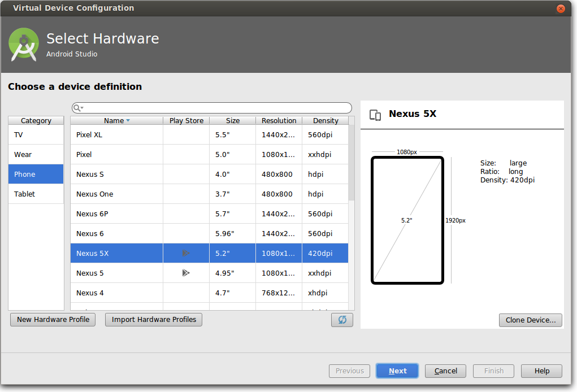Click the Android Studio logo icon
Viewport: 577px width, 392px height.
pyautogui.click(x=24, y=45)
